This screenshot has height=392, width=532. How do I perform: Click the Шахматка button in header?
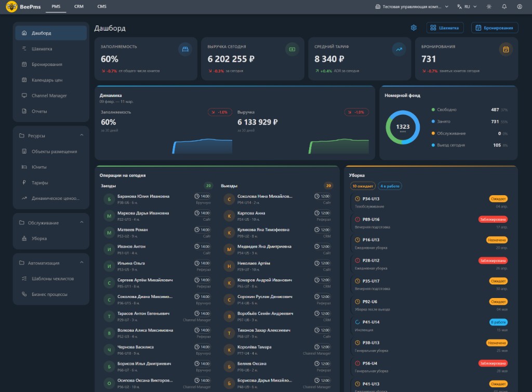pyautogui.click(x=445, y=28)
